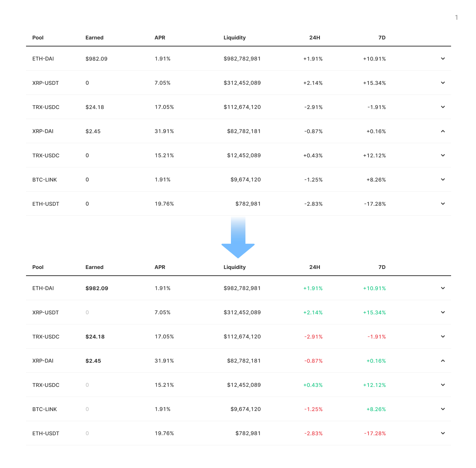Select the ETH-DAI pool name
This screenshot has height=468, width=476.
[x=42, y=59]
